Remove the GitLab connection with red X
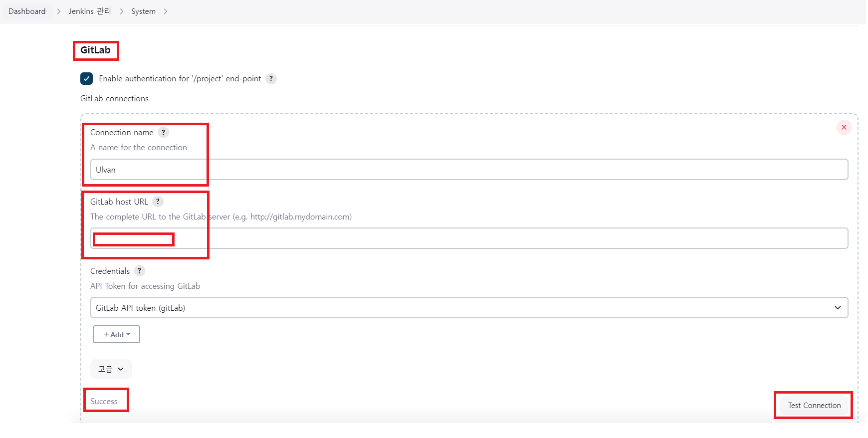Image resolution: width=868 pixels, height=438 pixels. tap(844, 128)
